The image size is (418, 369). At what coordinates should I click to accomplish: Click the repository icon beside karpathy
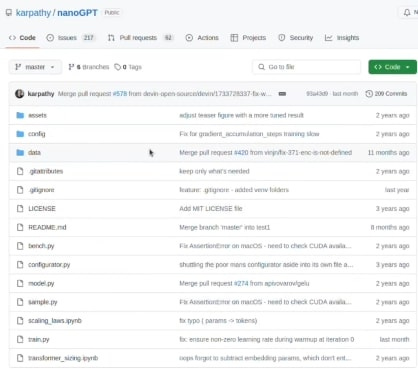coord(9,13)
